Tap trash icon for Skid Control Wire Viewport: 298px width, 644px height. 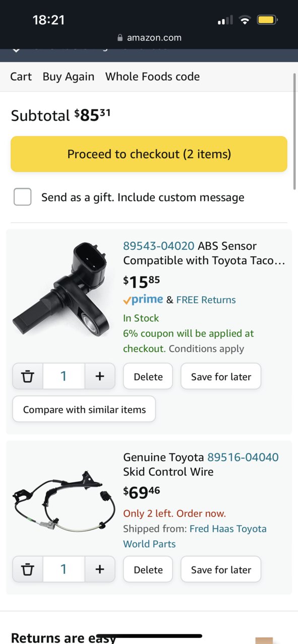point(28,569)
